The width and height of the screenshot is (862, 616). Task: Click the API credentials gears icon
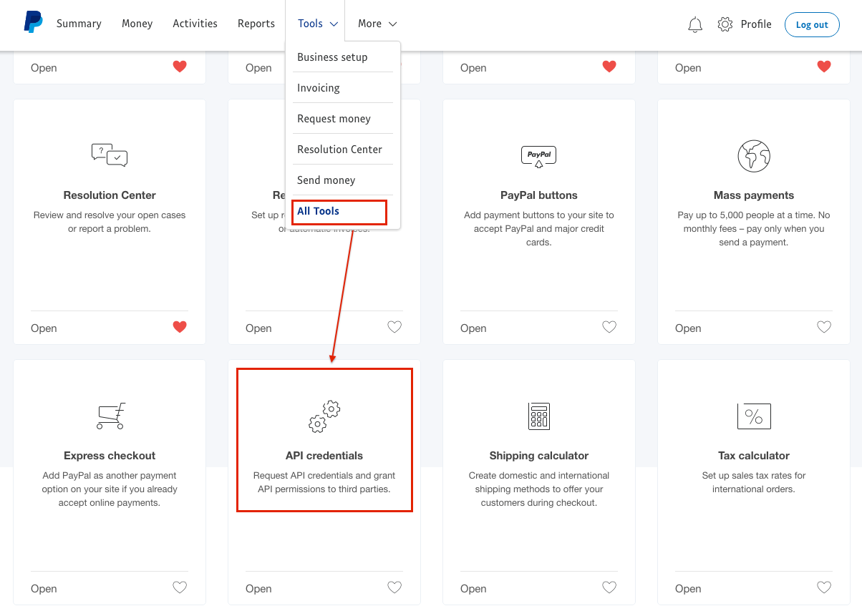click(324, 416)
